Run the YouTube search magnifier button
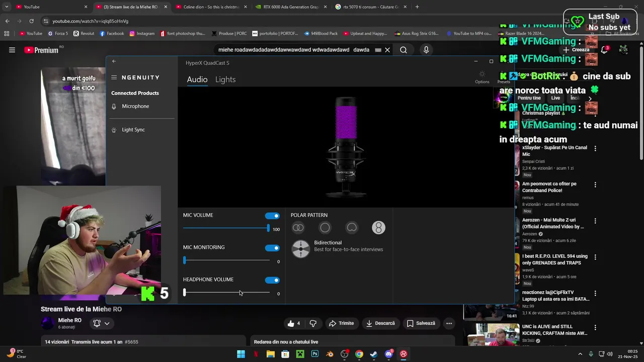644x362 pixels. 404,50
